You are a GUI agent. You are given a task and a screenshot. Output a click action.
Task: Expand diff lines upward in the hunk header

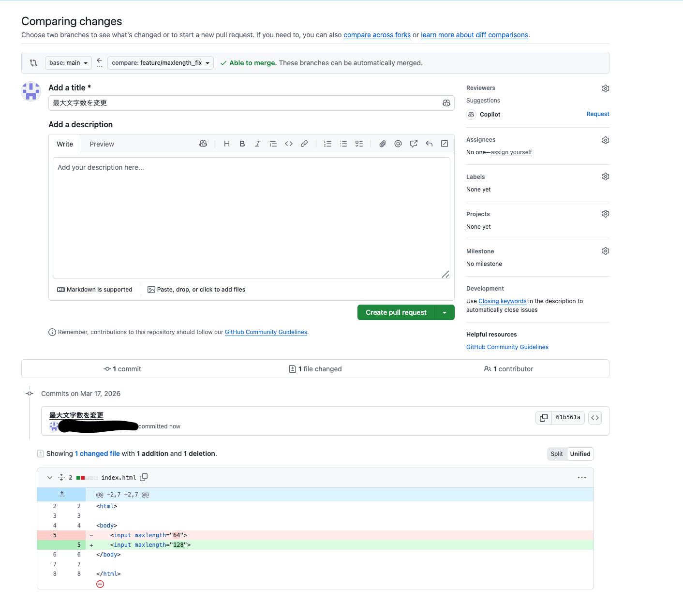(61, 494)
